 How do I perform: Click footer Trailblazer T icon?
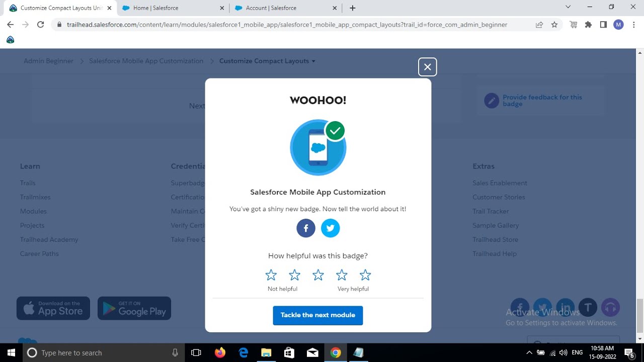tap(588, 307)
